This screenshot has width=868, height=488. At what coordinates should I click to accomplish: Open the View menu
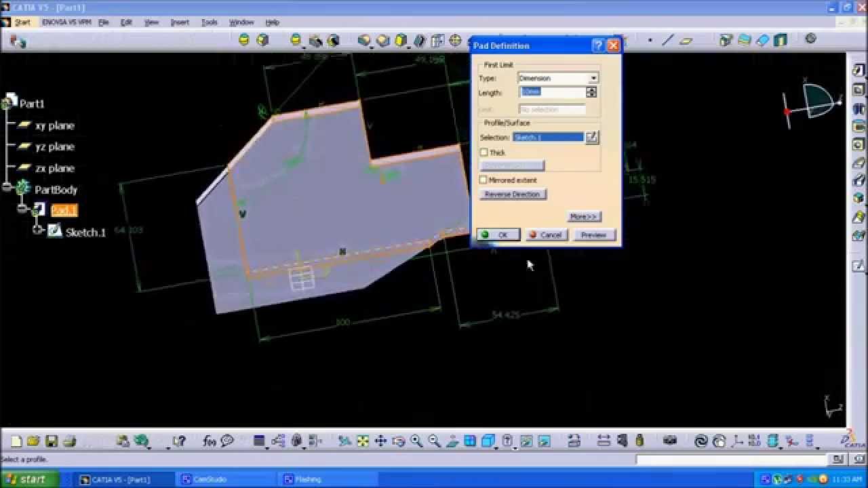[151, 22]
